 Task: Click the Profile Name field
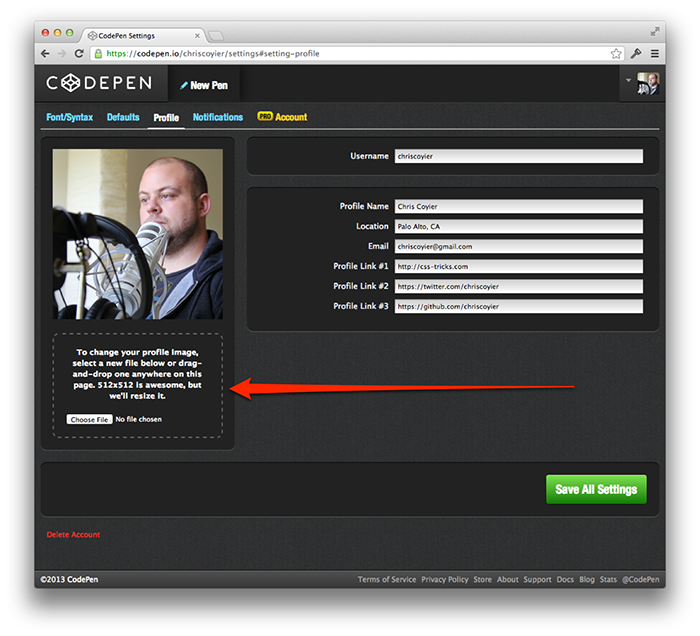[519, 206]
